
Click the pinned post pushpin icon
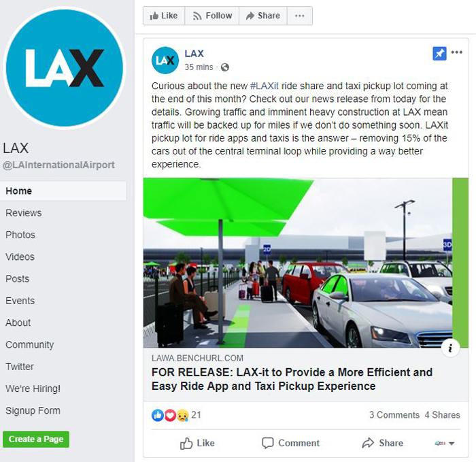(x=439, y=54)
